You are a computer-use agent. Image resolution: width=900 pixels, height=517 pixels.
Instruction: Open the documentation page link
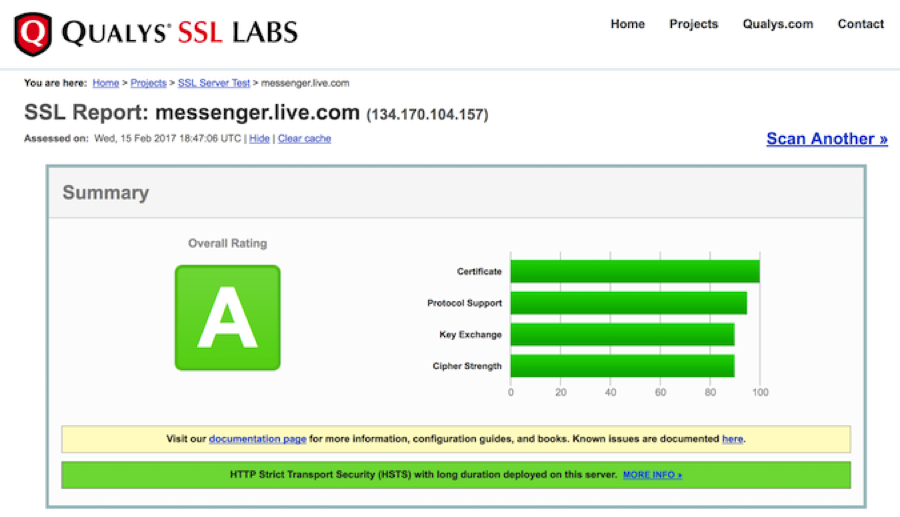click(257, 439)
